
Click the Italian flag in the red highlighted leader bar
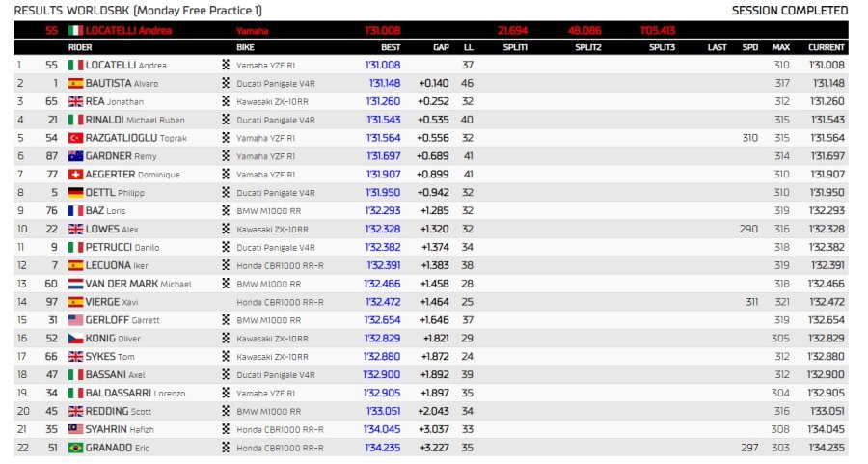pos(75,31)
